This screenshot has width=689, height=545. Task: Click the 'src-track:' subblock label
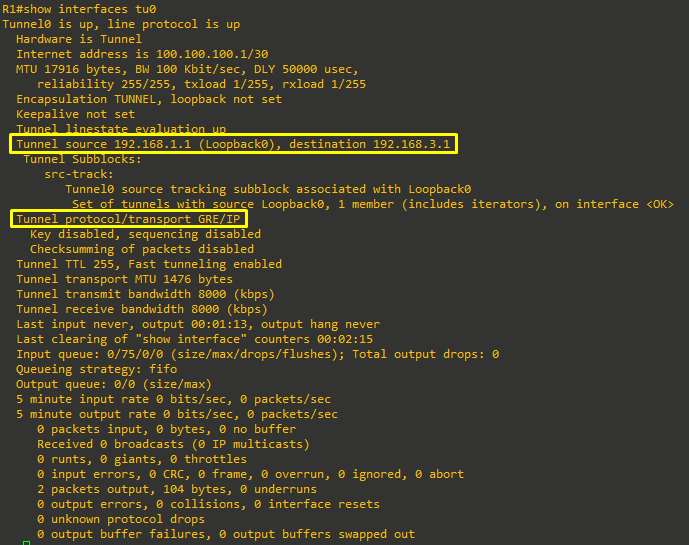point(79,174)
